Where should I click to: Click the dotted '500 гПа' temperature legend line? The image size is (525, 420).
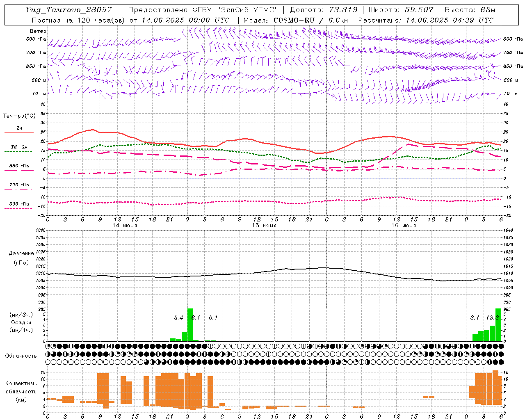coord(18,209)
